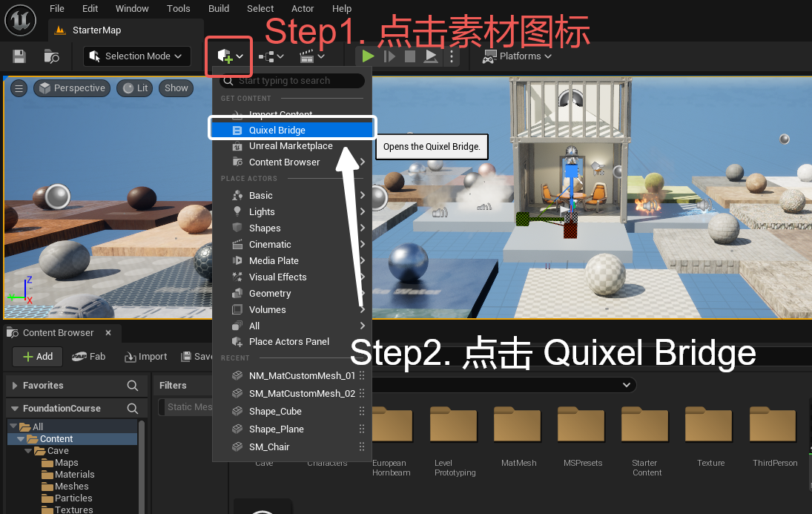This screenshot has width=812, height=514.
Task: Expand the Volumes submenu
Action: coord(292,310)
